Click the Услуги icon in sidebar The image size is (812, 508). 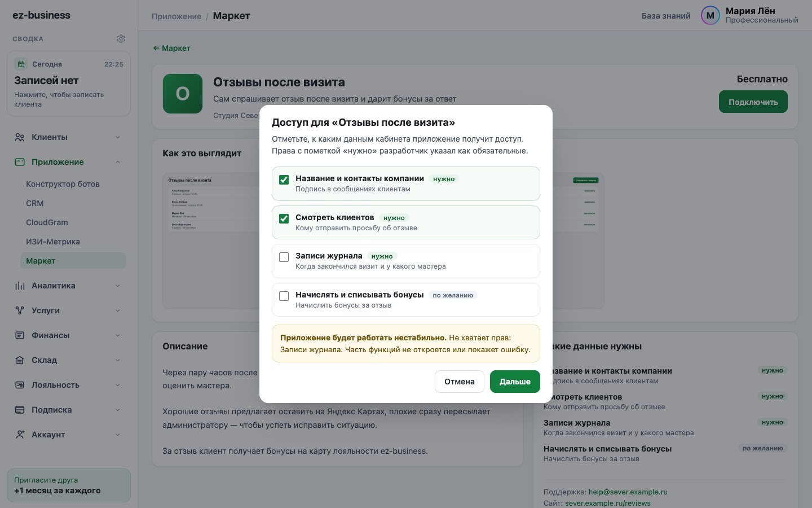click(20, 310)
